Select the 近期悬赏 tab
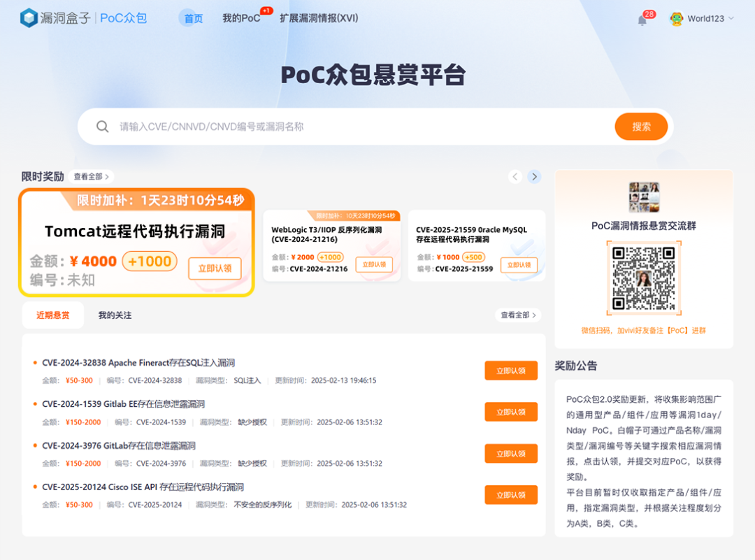The image size is (755, 560). point(53,315)
